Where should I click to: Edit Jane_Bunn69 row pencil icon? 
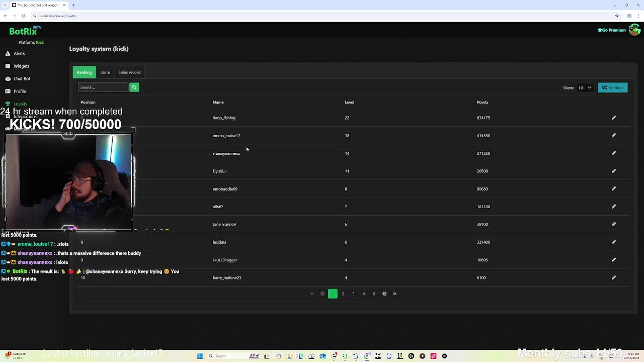click(x=613, y=224)
